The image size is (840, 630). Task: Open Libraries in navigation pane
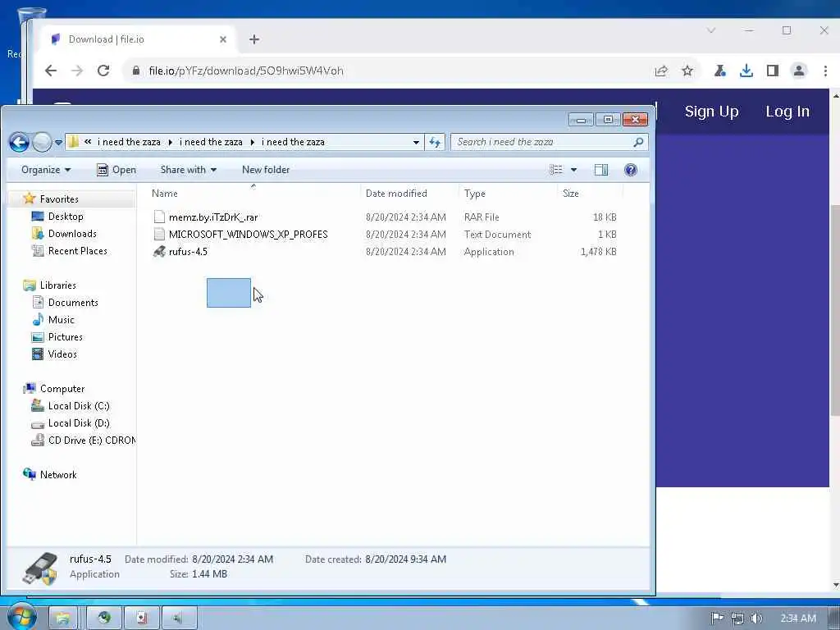tap(58, 285)
